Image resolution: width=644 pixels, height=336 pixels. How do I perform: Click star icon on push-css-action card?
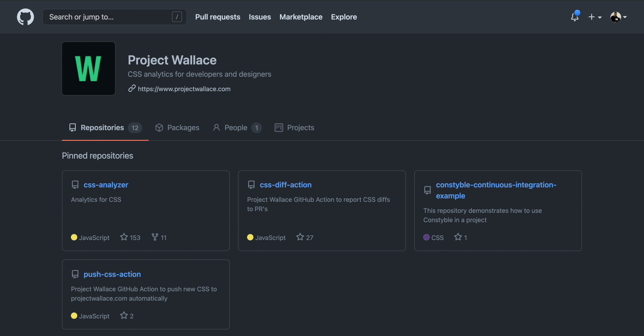click(124, 315)
